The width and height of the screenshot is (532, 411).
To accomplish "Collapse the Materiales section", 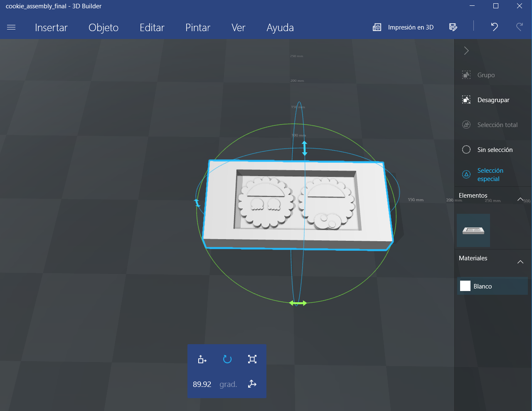I will 520,262.
